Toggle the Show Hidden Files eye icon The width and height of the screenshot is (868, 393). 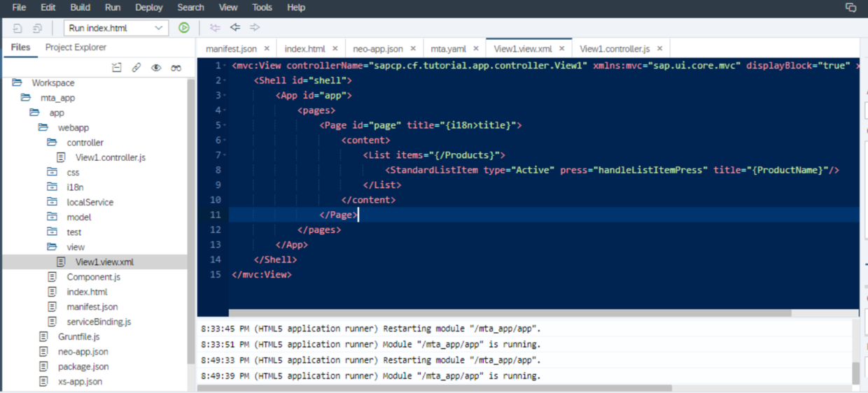click(x=156, y=68)
